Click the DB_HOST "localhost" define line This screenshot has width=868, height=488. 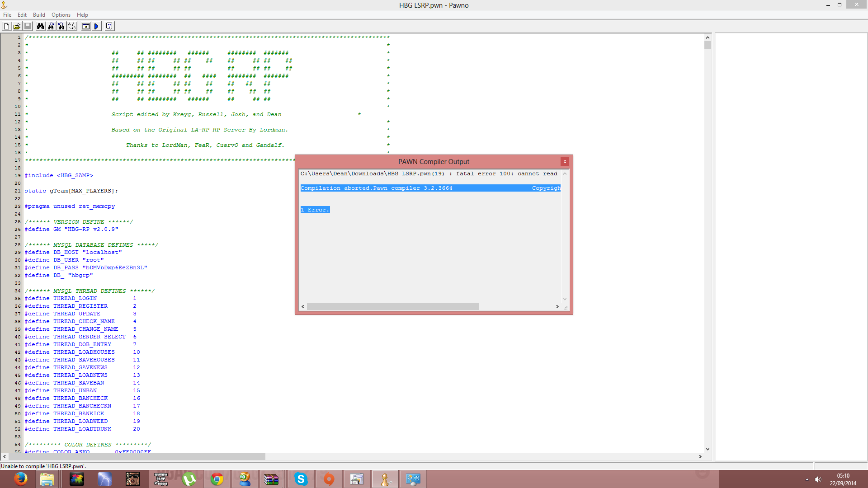(73, 253)
